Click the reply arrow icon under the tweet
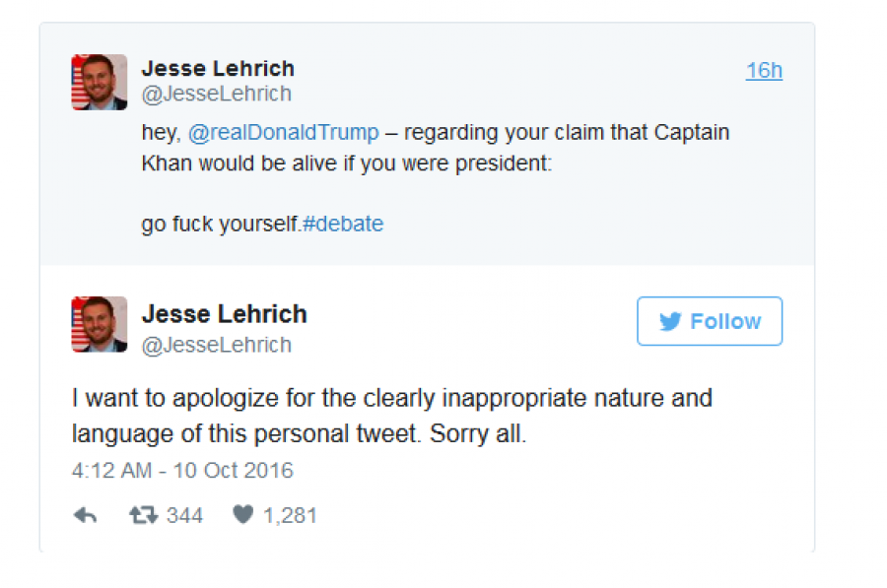This screenshot has width=887, height=588. tap(86, 515)
